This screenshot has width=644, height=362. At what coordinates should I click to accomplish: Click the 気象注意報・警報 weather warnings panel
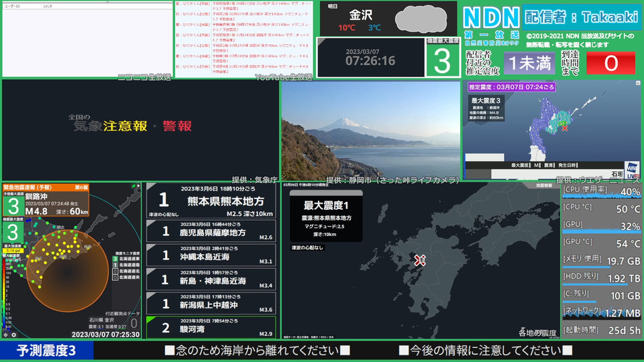(140, 129)
